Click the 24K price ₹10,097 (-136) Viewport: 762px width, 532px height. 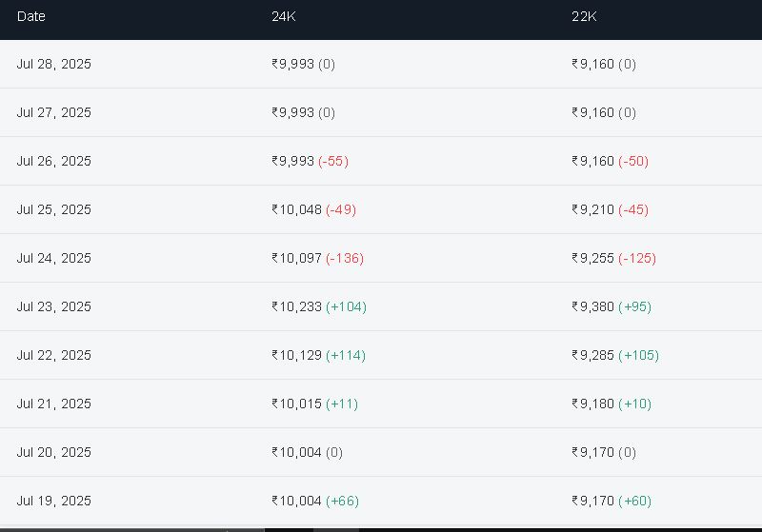(318, 258)
